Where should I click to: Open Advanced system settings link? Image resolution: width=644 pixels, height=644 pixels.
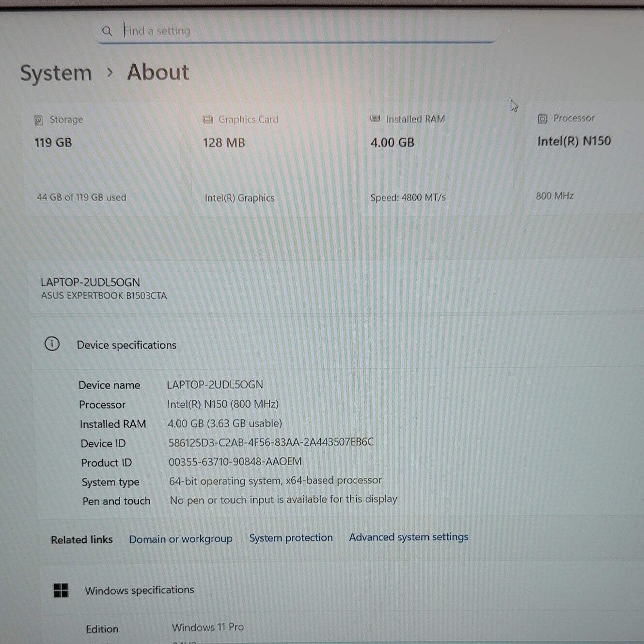408,537
